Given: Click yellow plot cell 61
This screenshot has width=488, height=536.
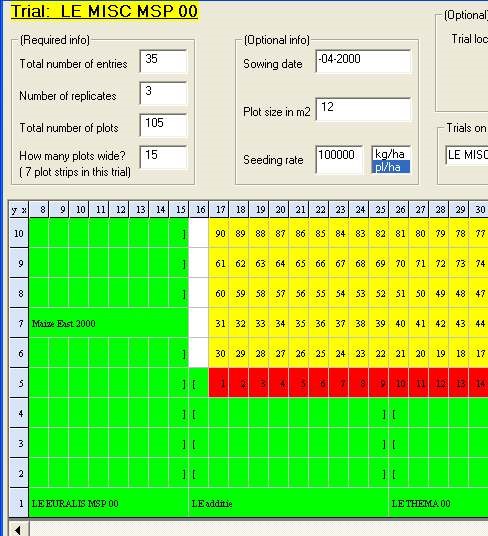Looking at the screenshot, I should (x=219, y=263).
